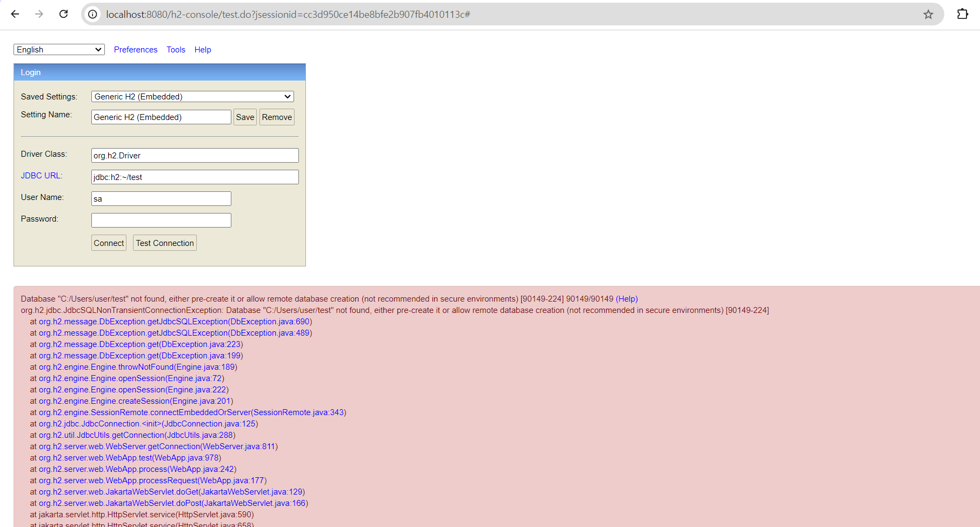
Task: Connect to the database
Action: tap(109, 243)
